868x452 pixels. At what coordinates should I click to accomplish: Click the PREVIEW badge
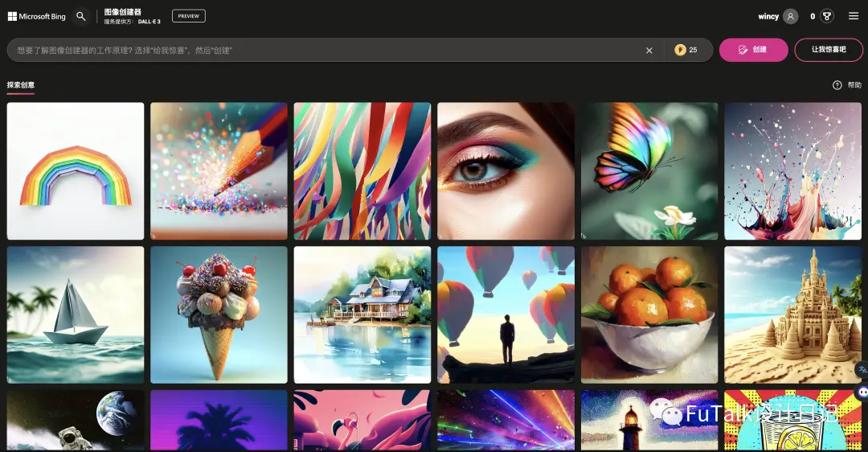tap(189, 16)
